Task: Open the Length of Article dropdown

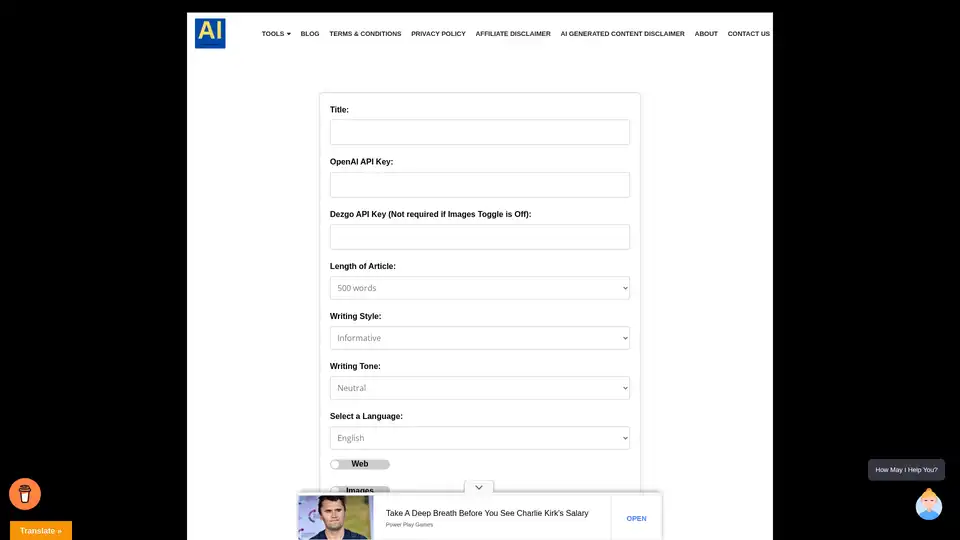Action: [x=479, y=288]
